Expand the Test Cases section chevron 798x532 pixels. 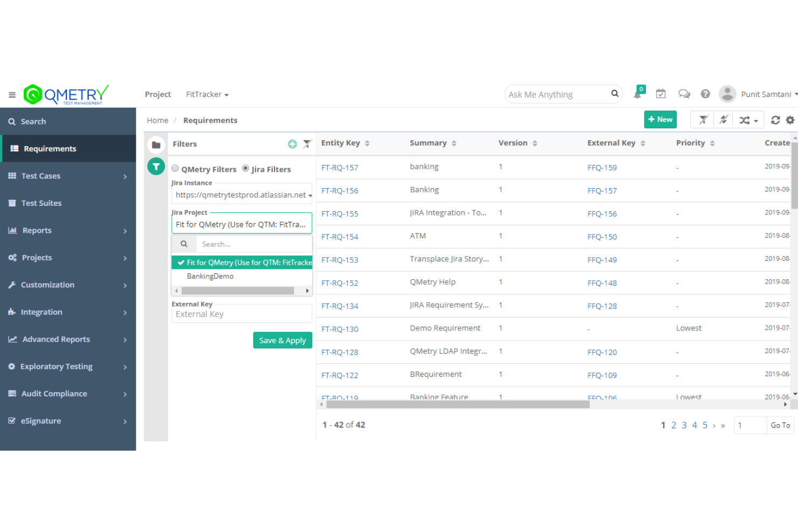point(125,176)
